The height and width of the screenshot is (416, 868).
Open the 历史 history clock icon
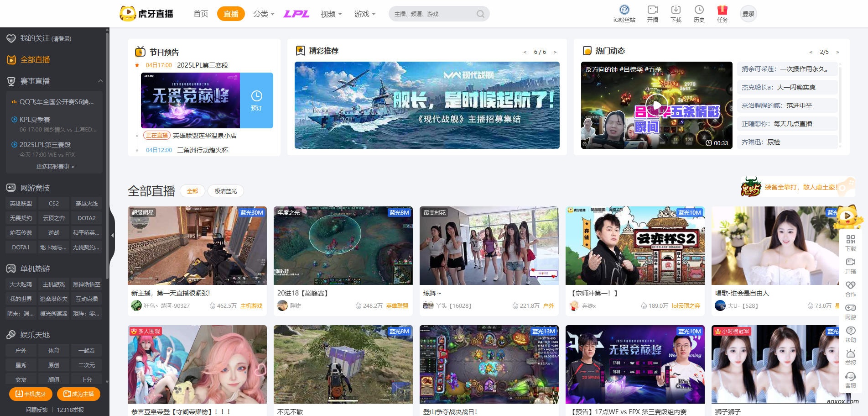[699, 10]
